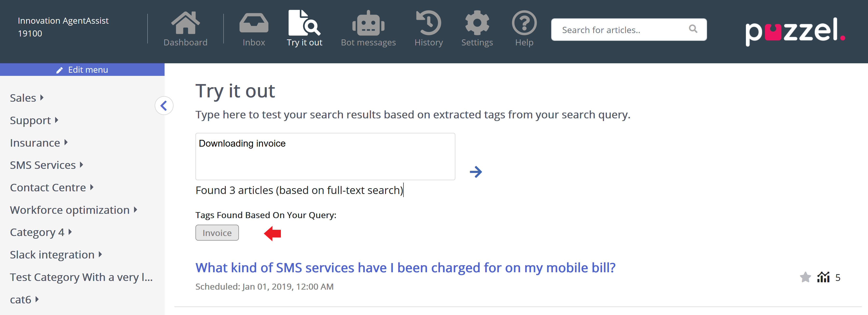Image resolution: width=868 pixels, height=315 pixels.
Task: Click the magnifier icon in article search
Action: click(693, 29)
